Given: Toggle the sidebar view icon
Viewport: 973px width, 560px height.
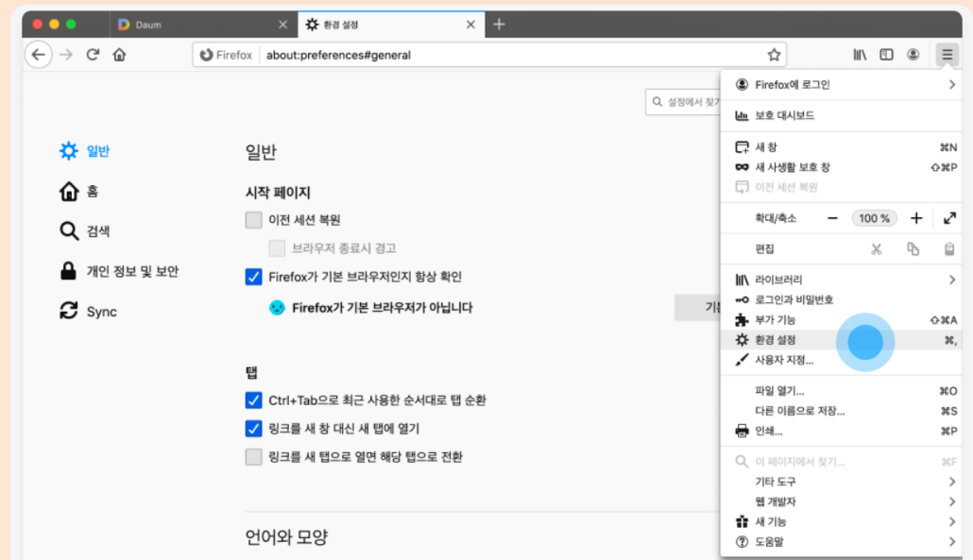Looking at the screenshot, I should pyautogui.click(x=886, y=55).
